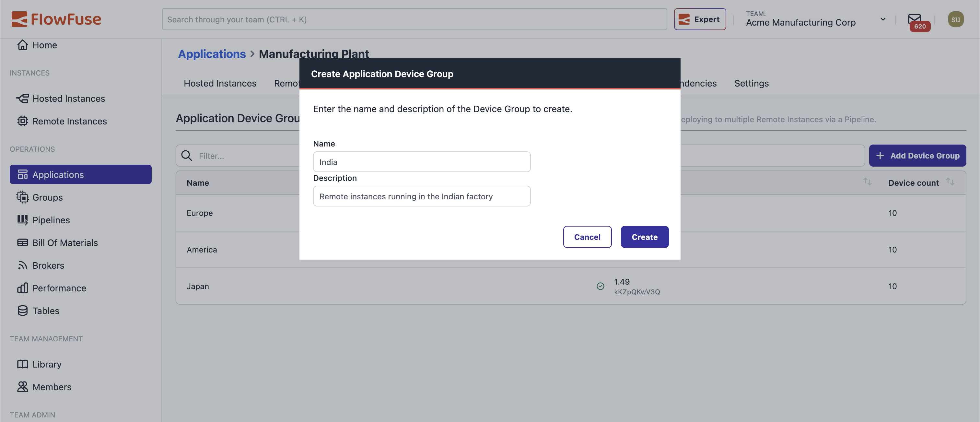The width and height of the screenshot is (980, 422).
Task: Select the Japan row
Action: click(571, 286)
